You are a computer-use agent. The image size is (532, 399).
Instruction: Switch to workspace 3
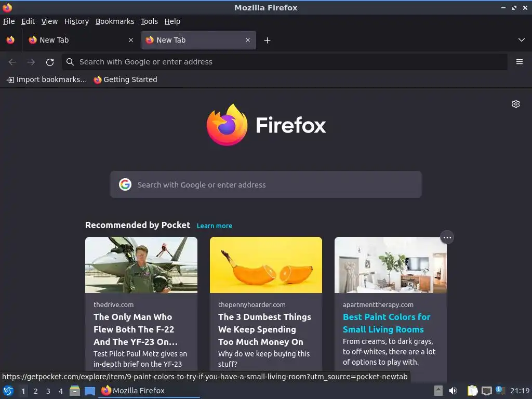click(x=48, y=391)
